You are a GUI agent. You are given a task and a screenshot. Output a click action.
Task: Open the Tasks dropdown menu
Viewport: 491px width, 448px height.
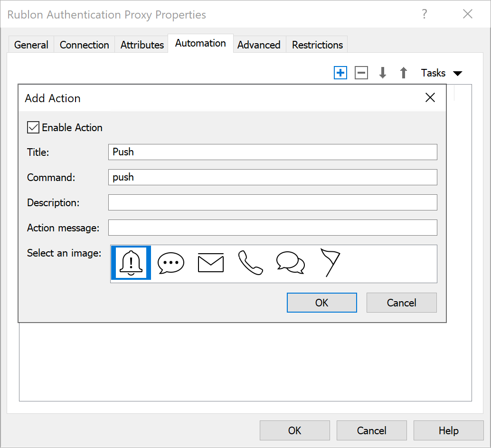[441, 73]
